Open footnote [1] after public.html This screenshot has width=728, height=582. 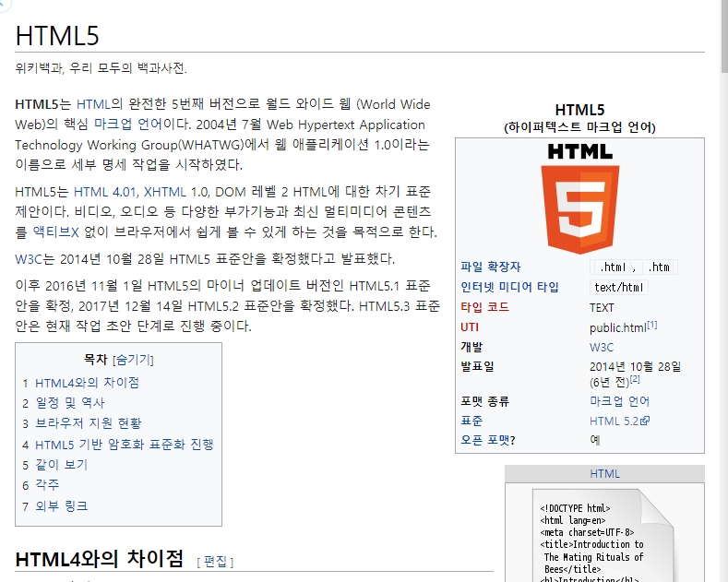point(651,325)
